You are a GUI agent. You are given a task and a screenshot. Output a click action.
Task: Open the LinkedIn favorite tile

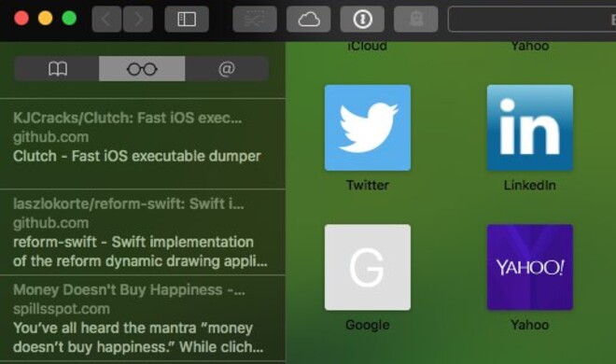(530, 128)
